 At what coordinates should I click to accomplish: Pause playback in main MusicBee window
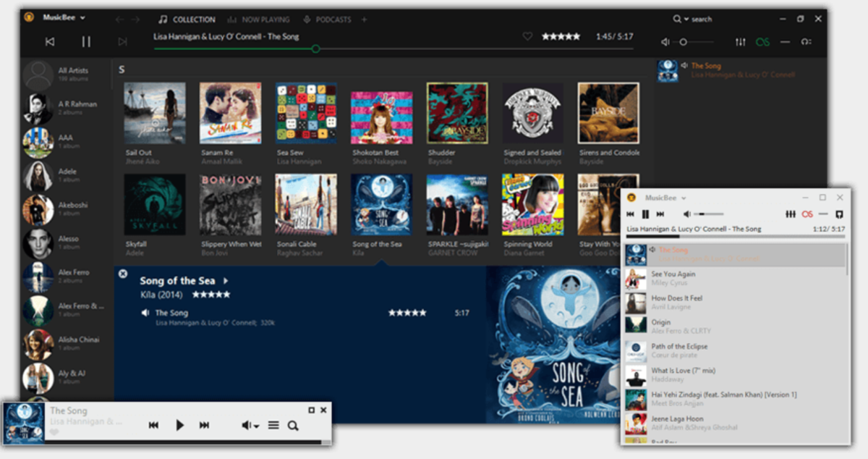(x=86, y=42)
